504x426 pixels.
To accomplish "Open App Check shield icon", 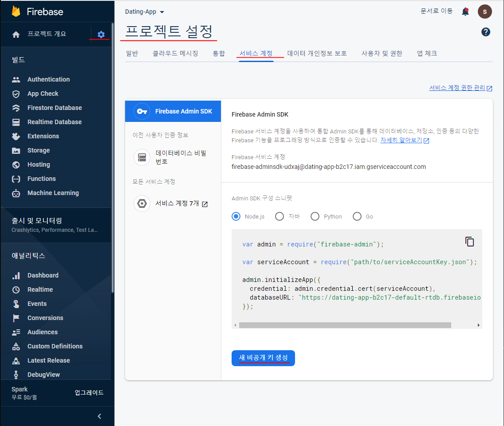I will [x=16, y=94].
